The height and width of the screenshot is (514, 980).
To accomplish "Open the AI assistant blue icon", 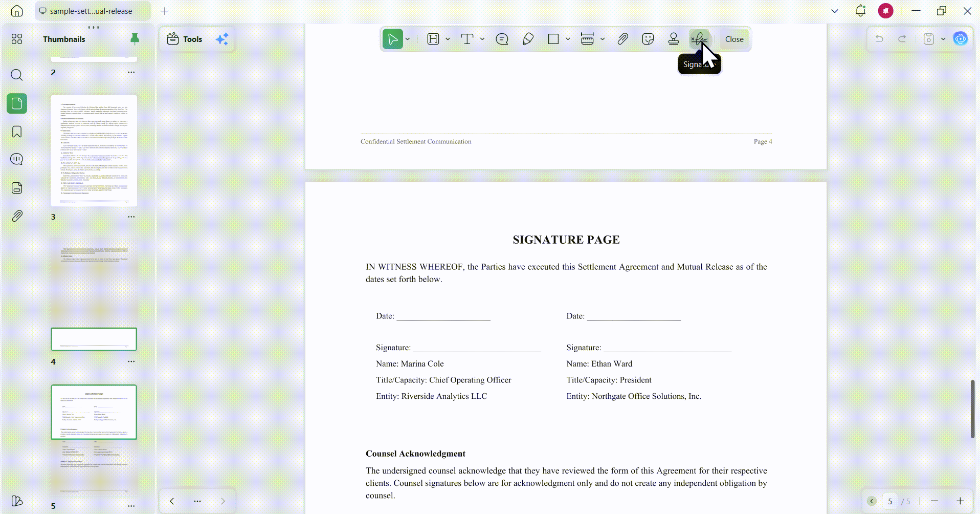I will coord(961,39).
